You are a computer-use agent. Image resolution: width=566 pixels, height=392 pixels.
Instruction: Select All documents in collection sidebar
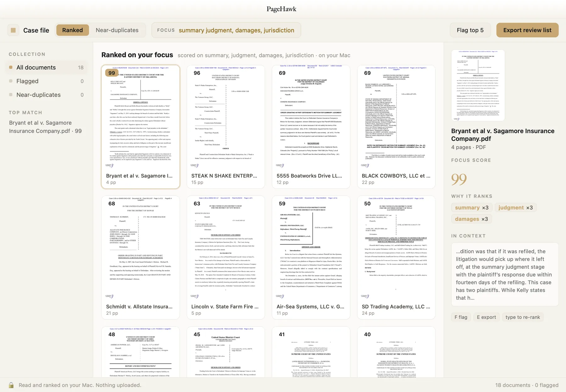coord(47,68)
